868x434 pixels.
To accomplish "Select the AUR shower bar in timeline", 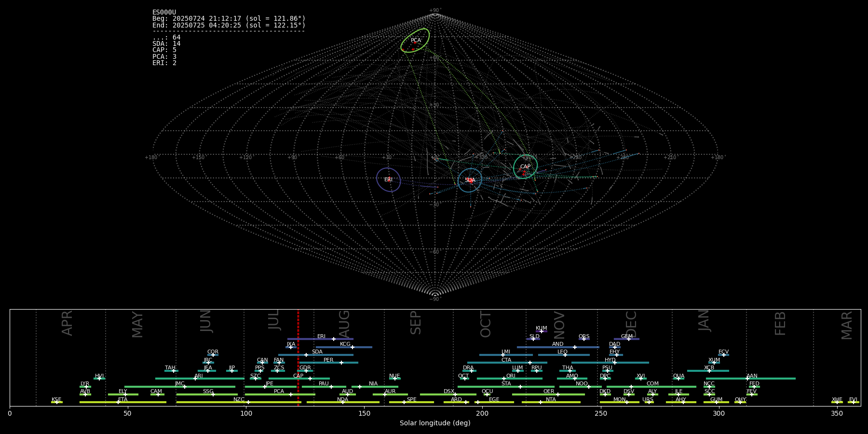I will [389, 394].
